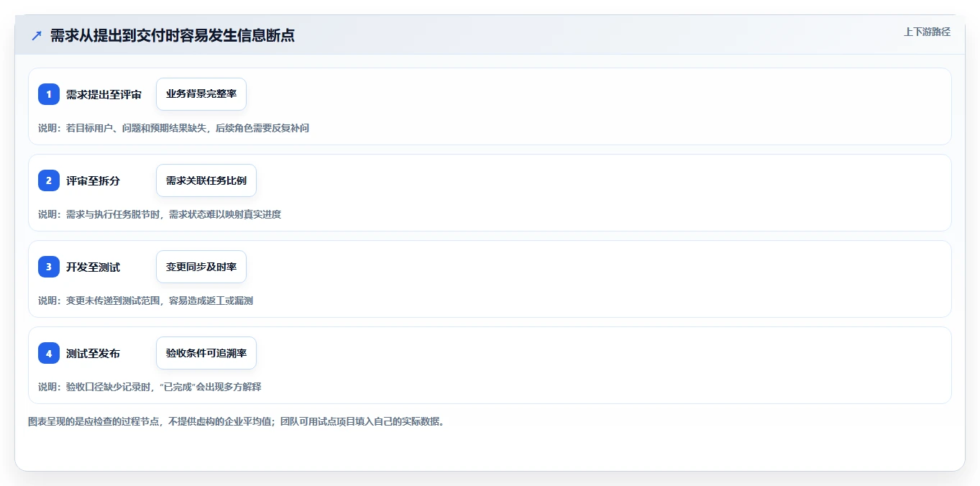Click the 需求关联任务比例 chip
This screenshot has width=980, height=486.
[x=206, y=180]
